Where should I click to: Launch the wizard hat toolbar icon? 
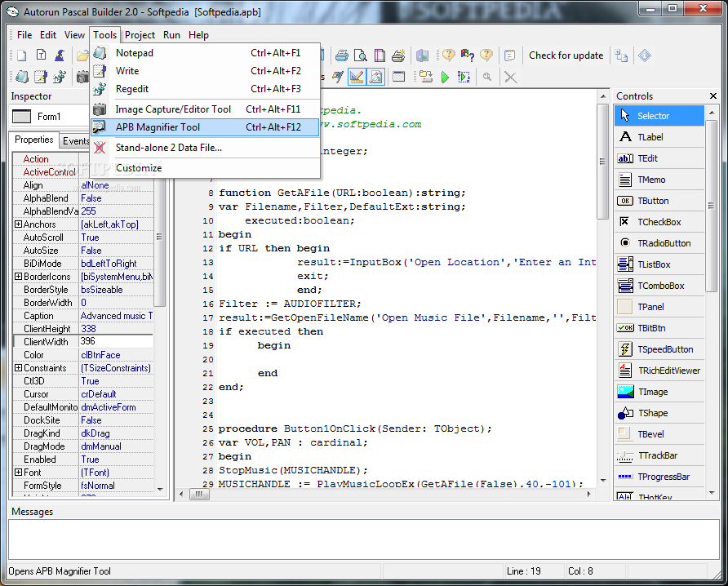point(60,55)
